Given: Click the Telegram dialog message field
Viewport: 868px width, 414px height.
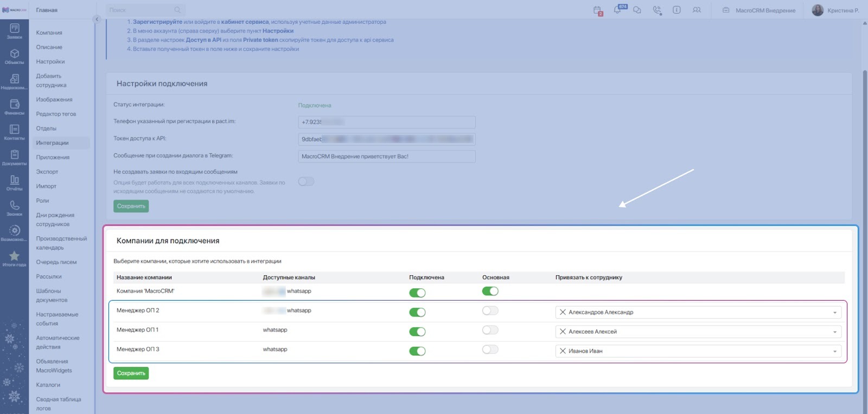Looking at the screenshot, I should pos(387,157).
